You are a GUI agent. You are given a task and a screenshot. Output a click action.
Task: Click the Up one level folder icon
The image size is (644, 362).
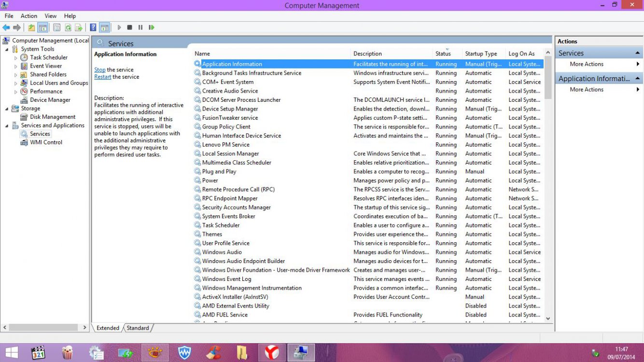point(31,28)
